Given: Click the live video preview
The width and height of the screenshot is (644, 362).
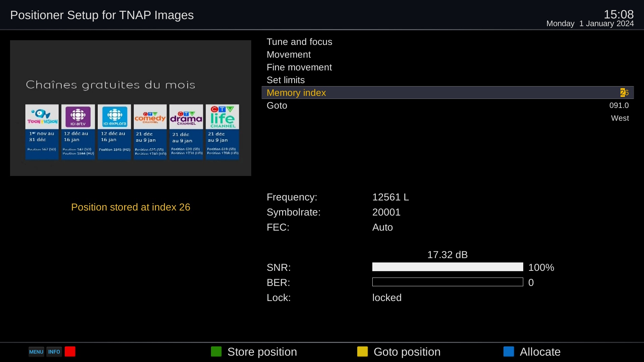Looking at the screenshot, I should [130, 108].
